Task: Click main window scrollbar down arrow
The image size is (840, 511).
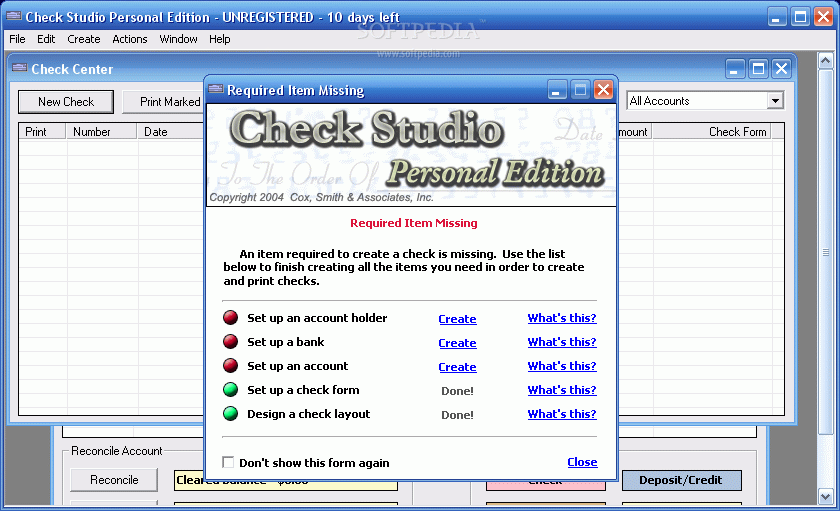Action: (826, 497)
